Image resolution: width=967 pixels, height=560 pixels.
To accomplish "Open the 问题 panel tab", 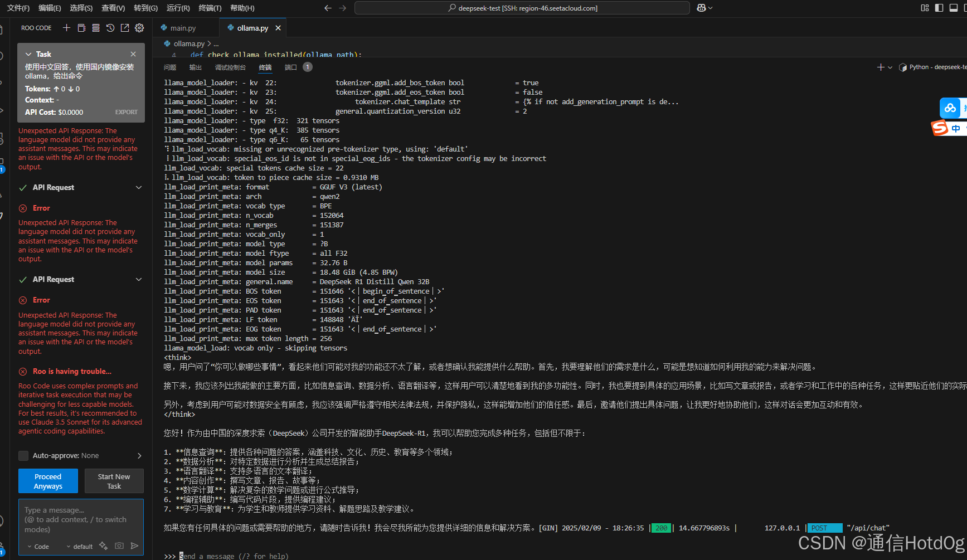I will coord(170,67).
